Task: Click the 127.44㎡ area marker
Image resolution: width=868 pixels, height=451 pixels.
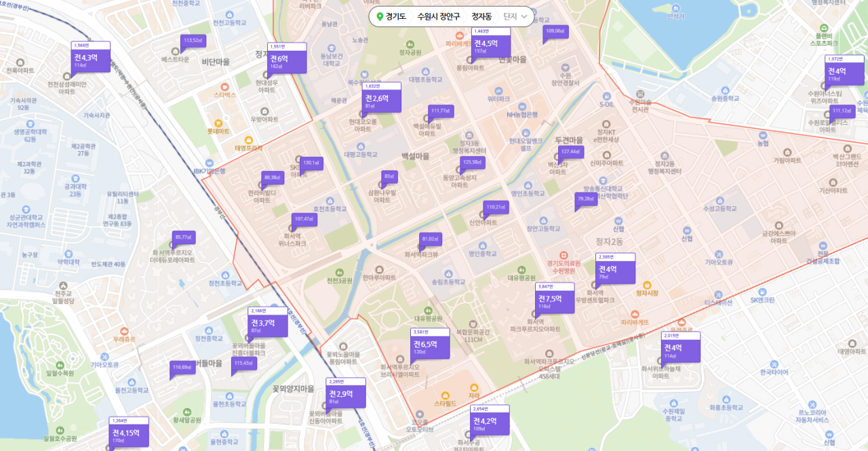Action: tap(570, 152)
